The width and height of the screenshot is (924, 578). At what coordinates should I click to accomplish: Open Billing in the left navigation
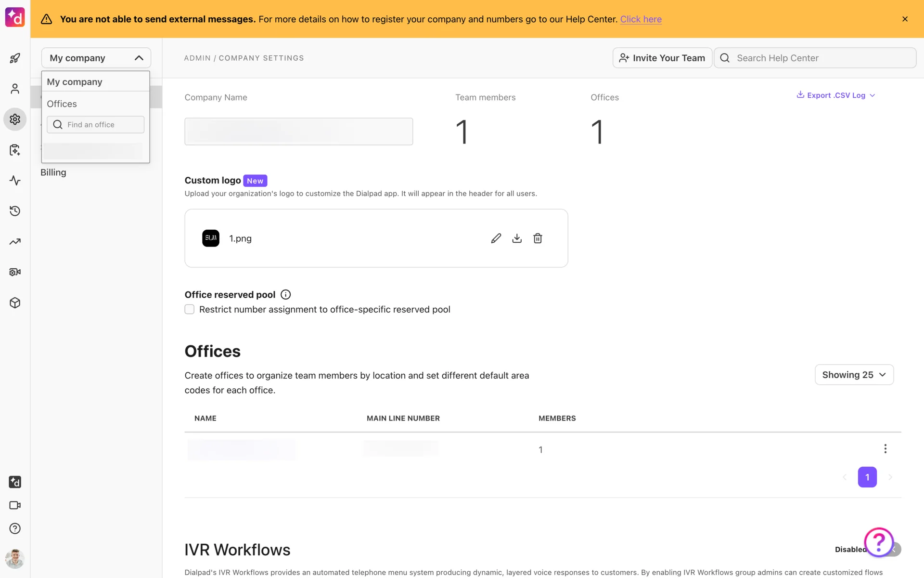pos(53,172)
